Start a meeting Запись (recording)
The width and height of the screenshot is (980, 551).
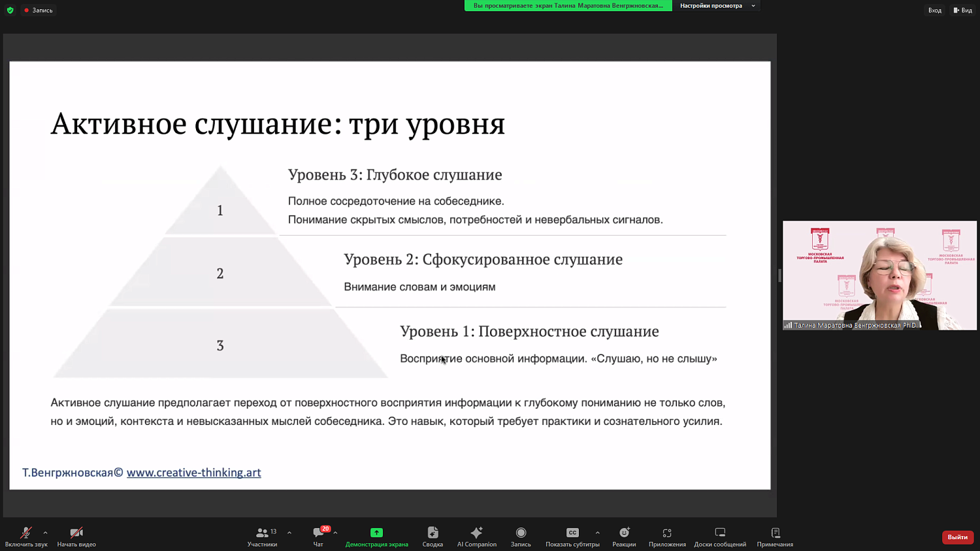pyautogui.click(x=521, y=535)
